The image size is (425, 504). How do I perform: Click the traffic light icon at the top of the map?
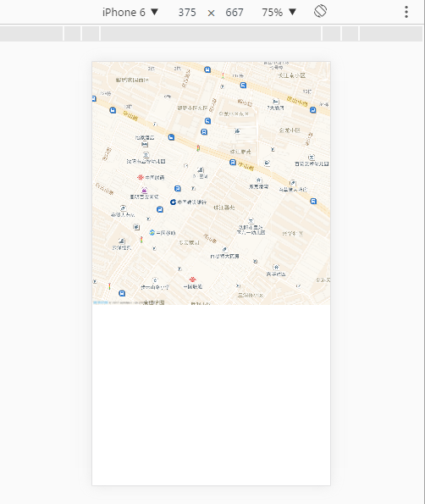coord(223,76)
